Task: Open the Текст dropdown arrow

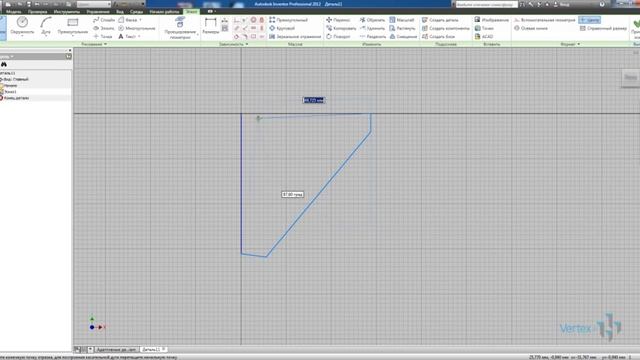Action: (139, 36)
